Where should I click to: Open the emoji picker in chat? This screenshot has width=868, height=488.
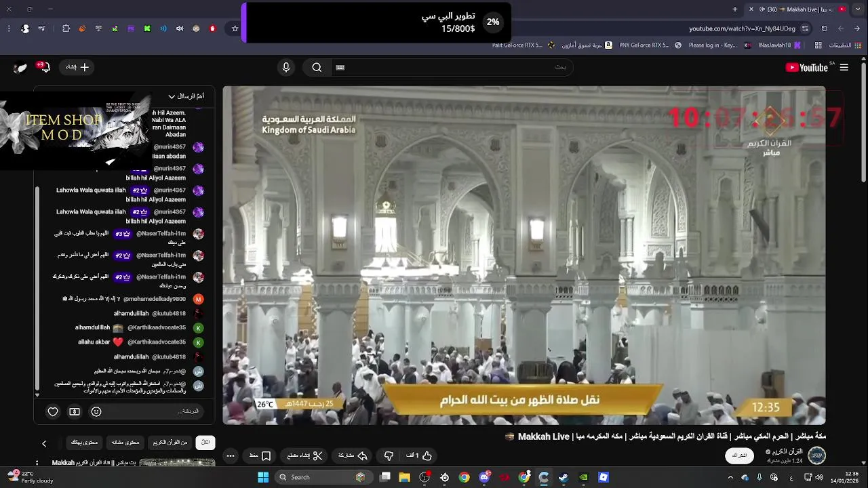tap(96, 411)
